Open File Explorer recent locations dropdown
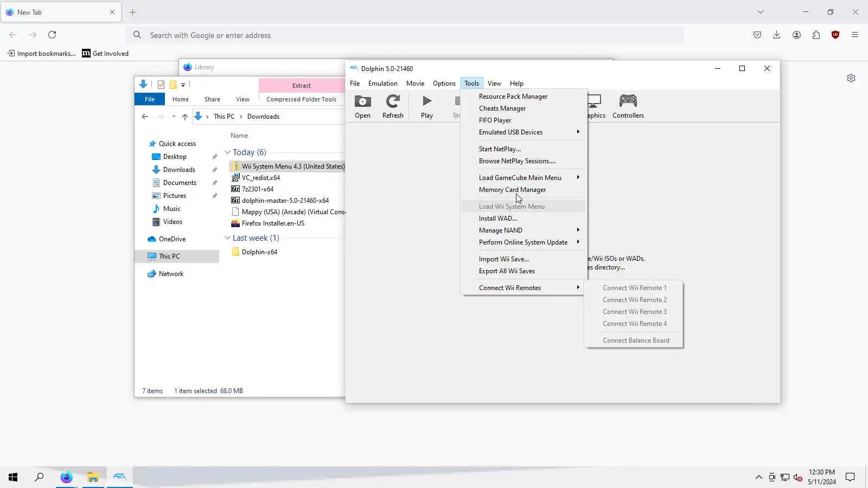Viewport: 868px width, 488px height. [x=174, y=117]
